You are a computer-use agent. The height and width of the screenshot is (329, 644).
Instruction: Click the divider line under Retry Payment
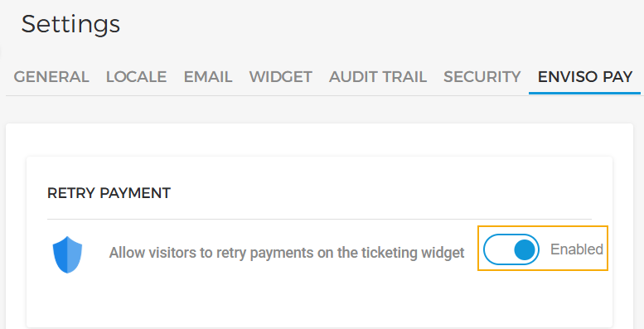click(320, 219)
